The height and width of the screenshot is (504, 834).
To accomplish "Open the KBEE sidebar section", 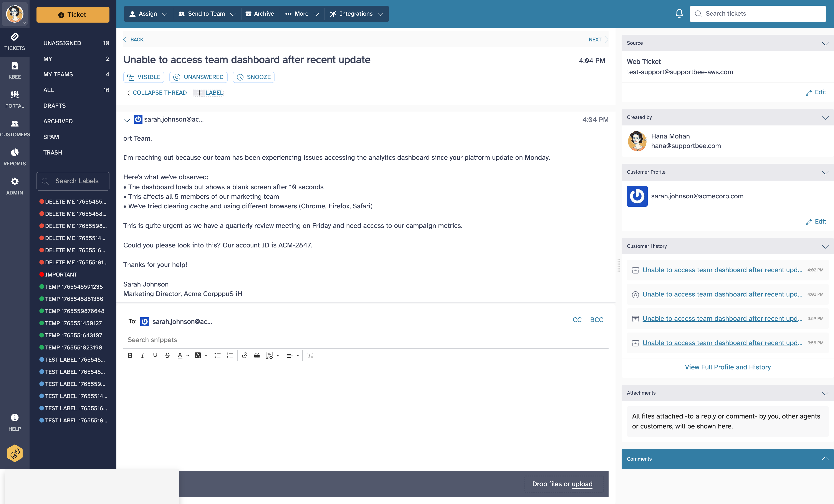I will [x=15, y=70].
